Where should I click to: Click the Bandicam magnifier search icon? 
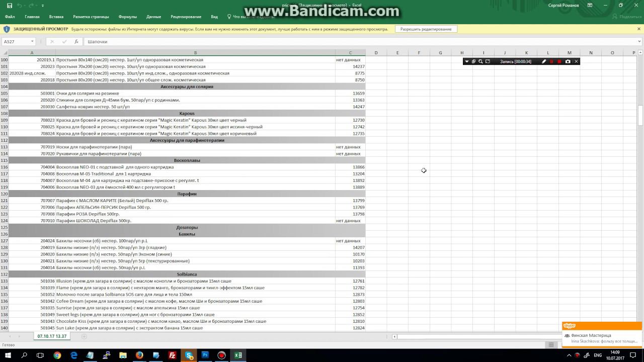point(480,61)
